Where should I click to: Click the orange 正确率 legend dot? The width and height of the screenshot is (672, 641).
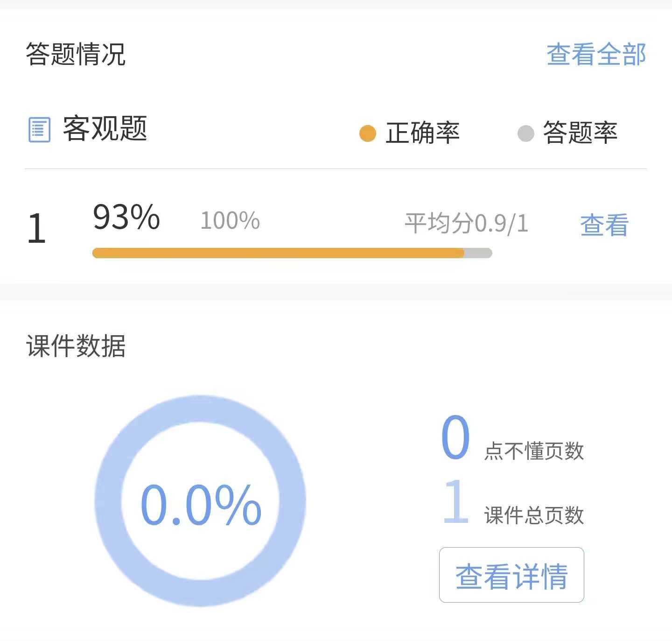click(x=368, y=133)
